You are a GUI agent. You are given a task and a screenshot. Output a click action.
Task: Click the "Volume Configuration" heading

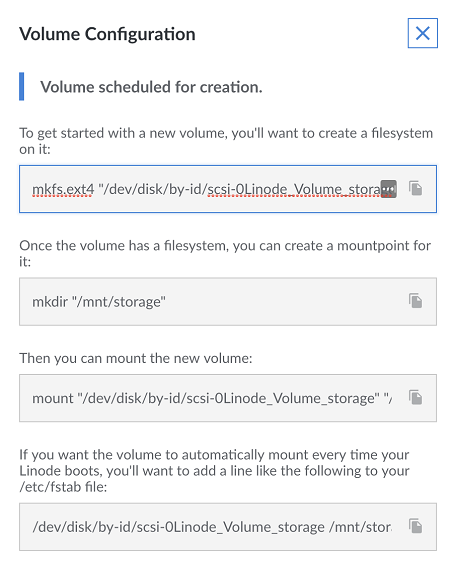107,34
